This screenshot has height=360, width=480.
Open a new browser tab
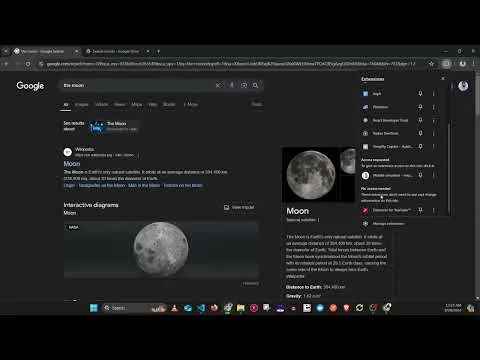[159, 51]
